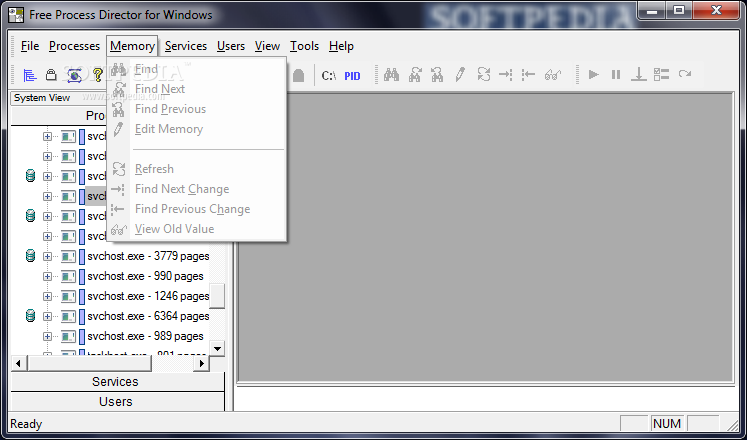Expand the topmost visible svchost tree node

47,136
